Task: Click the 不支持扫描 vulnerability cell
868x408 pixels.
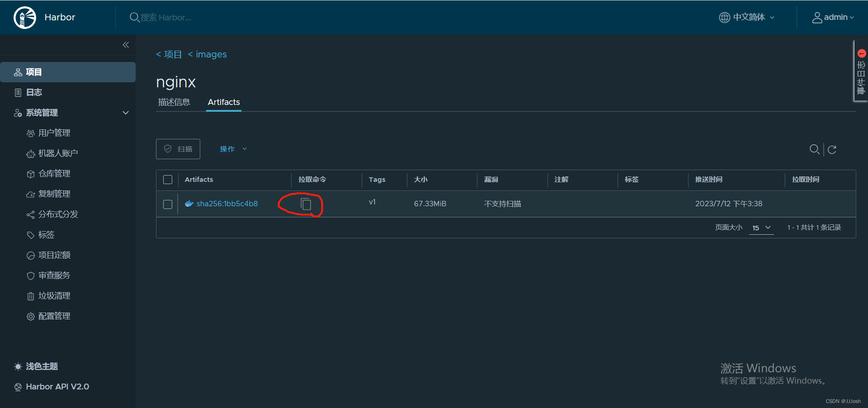Action: 502,204
